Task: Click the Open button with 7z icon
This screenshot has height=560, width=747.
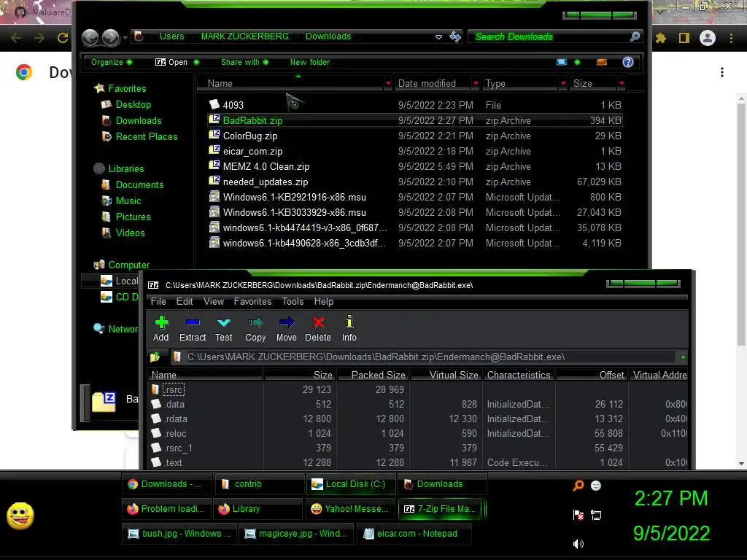Action: [x=171, y=62]
